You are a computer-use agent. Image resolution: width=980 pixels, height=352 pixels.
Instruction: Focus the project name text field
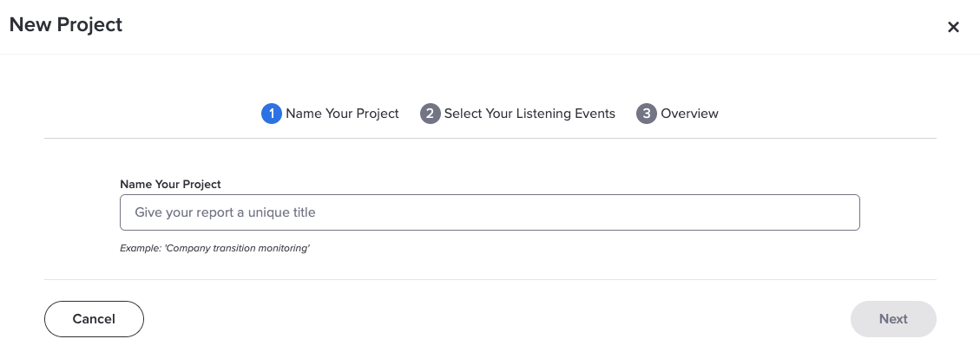(x=490, y=212)
